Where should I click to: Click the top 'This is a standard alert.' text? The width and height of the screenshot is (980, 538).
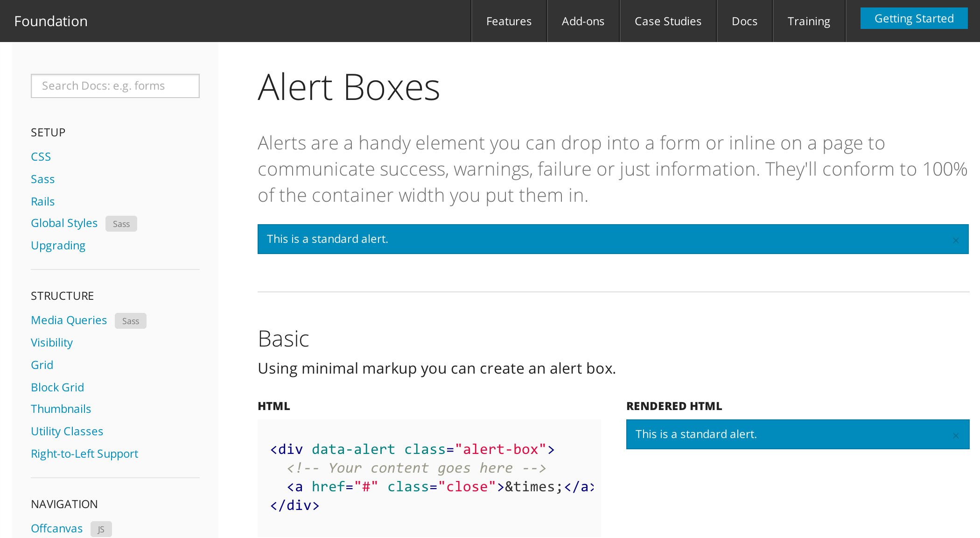[327, 239]
